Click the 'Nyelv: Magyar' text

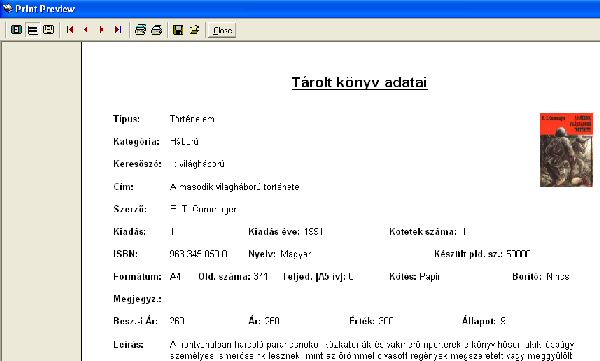click(x=280, y=254)
